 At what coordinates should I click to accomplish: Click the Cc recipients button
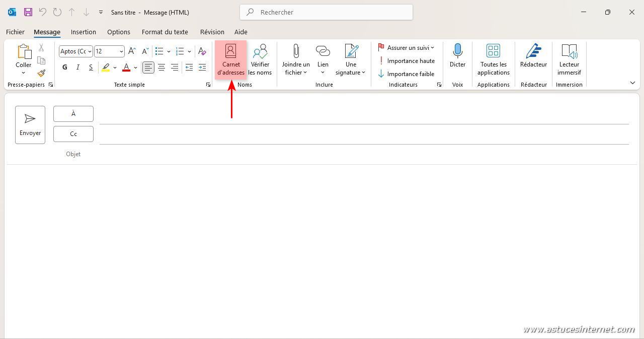pyautogui.click(x=73, y=134)
